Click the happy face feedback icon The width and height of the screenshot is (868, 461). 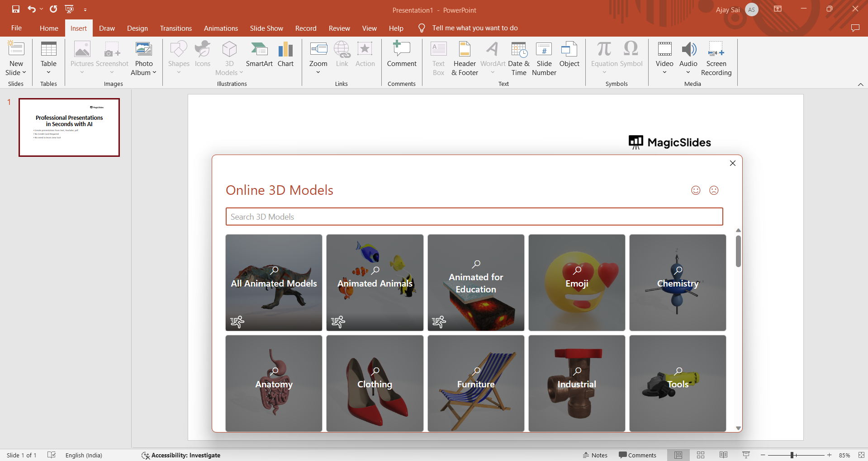(x=696, y=190)
